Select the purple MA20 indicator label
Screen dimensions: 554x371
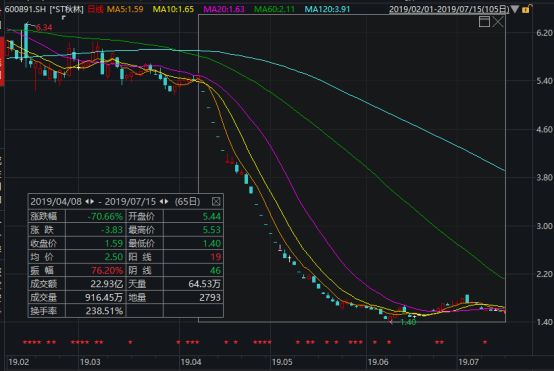[x=224, y=9]
